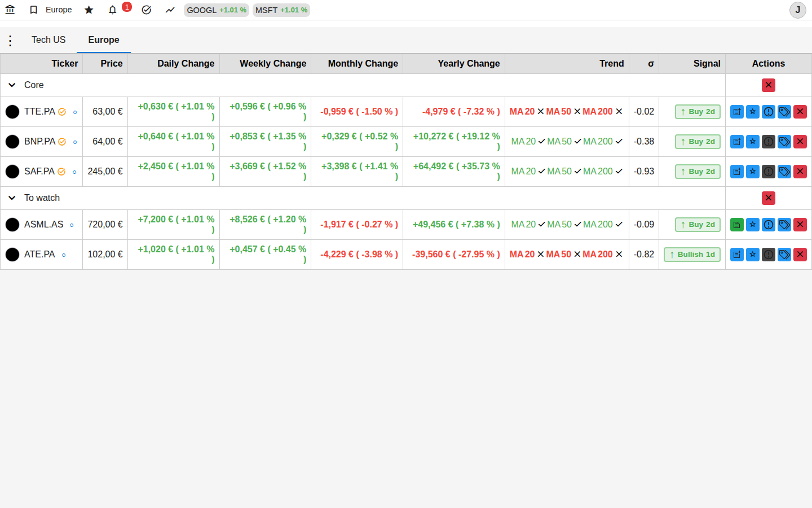Toggle the alert for ASML.AS
The width and height of the screenshot is (812, 508).
769,225
